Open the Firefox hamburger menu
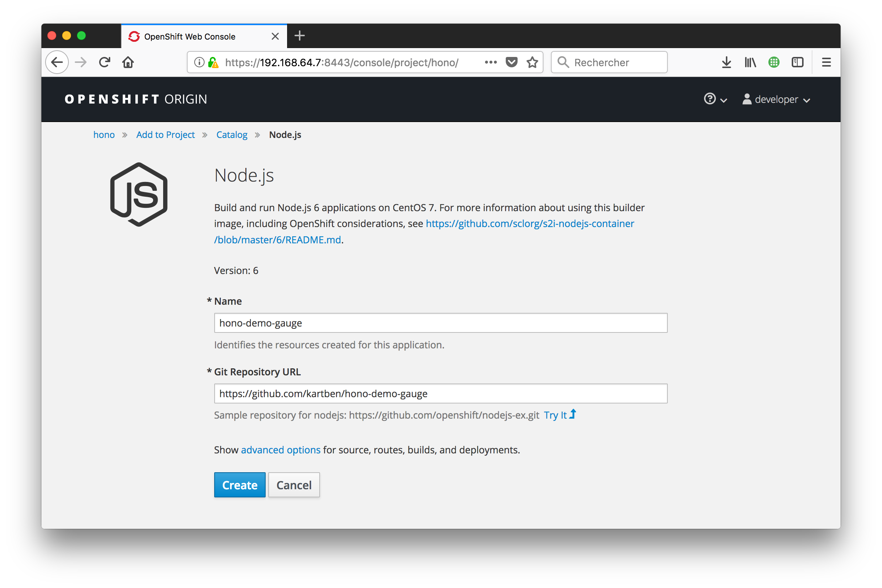The width and height of the screenshot is (882, 588). point(826,62)
